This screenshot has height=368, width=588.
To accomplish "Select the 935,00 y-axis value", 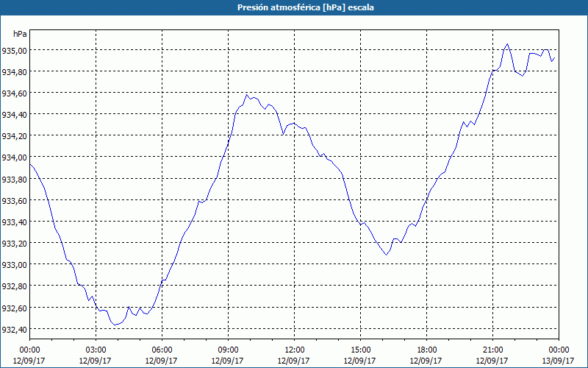I will click(14, 50).
